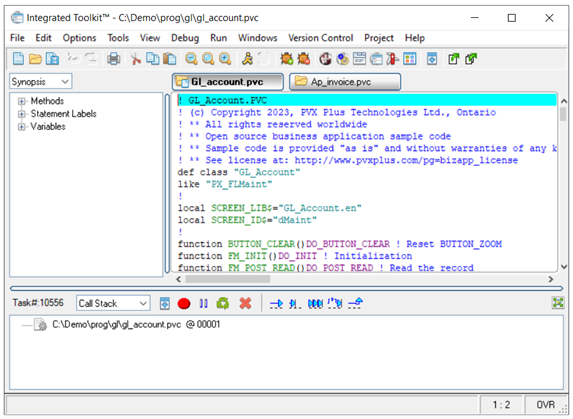Click the first magnifier search icon
This screenshot has width=573, height=419.
pos(191,59)
